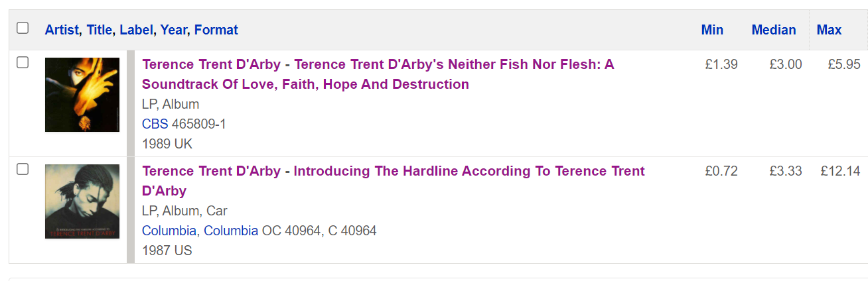Screen dimensions: 868x281
Task: Open Introducing The Hardline album cover thumbnail
Action: click(82, 201)
